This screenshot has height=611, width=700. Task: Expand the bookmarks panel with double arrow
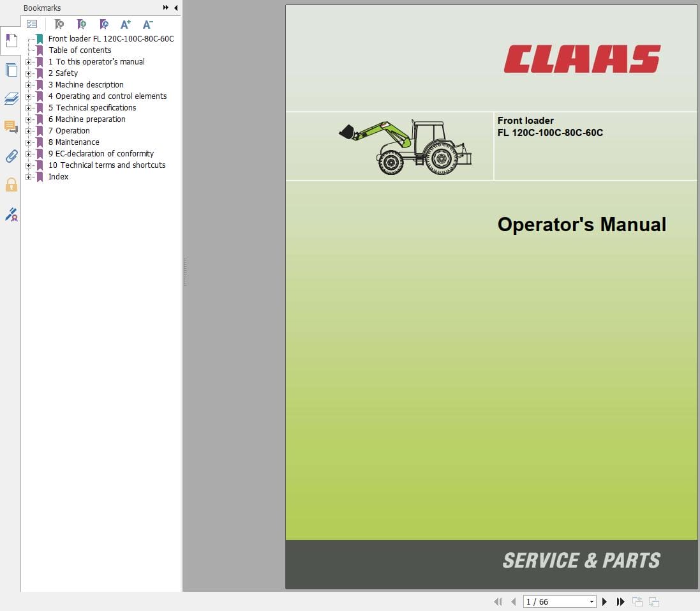pyautogui.click(x=166, y=8)
